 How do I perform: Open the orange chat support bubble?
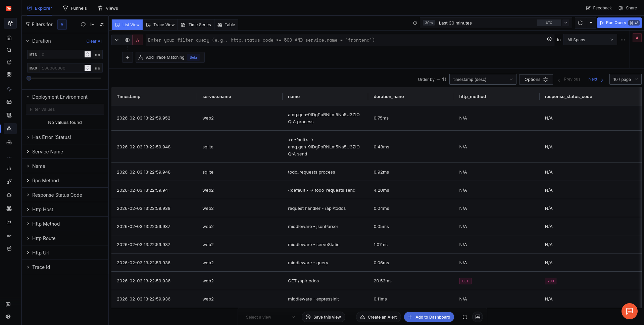click(629, 311)
